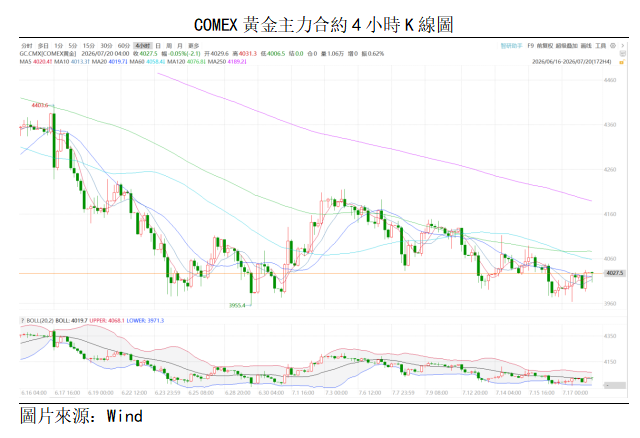Toggle the orange lock icon

tap(622, 62)
